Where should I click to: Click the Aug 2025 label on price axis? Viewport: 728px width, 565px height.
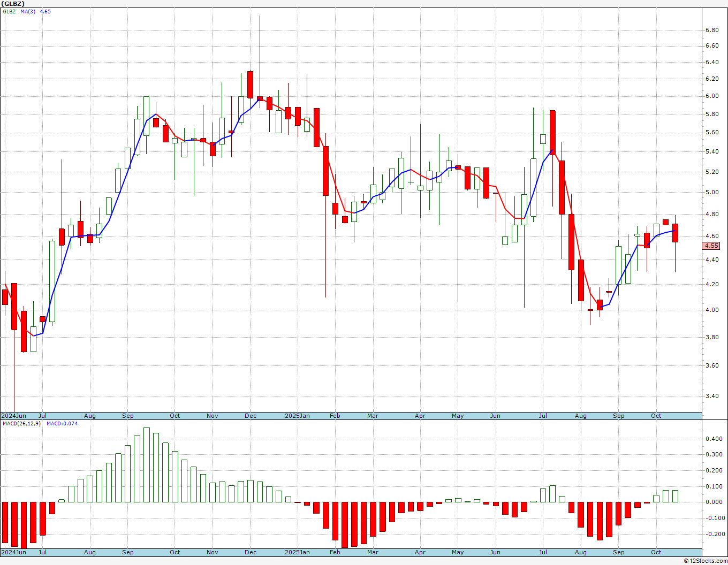581,416
